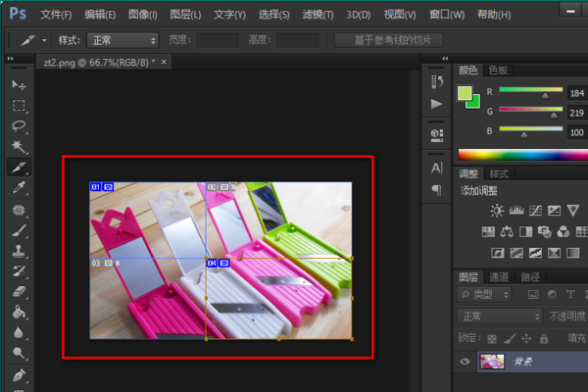This screenshot has width=588, height=392.
Task: Toggle lock image pixels brush icon
Action: [509, 339]
